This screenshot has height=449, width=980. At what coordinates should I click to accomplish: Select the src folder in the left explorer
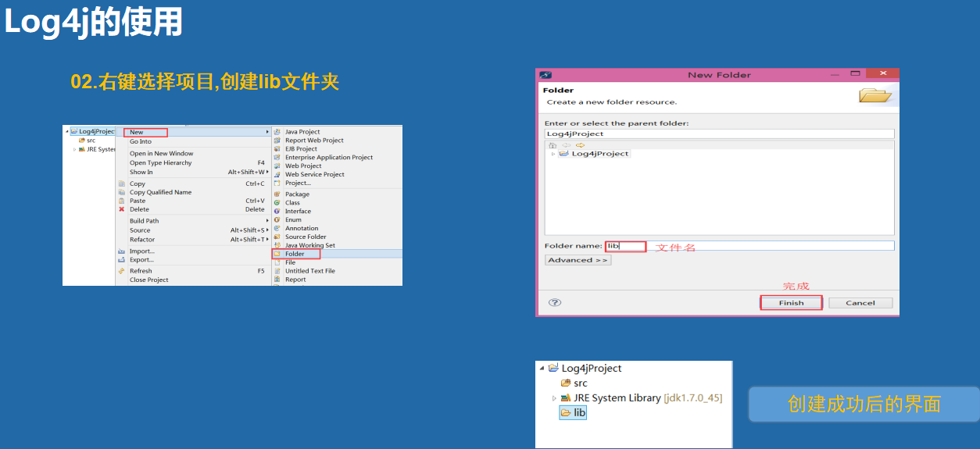(87, 141)
